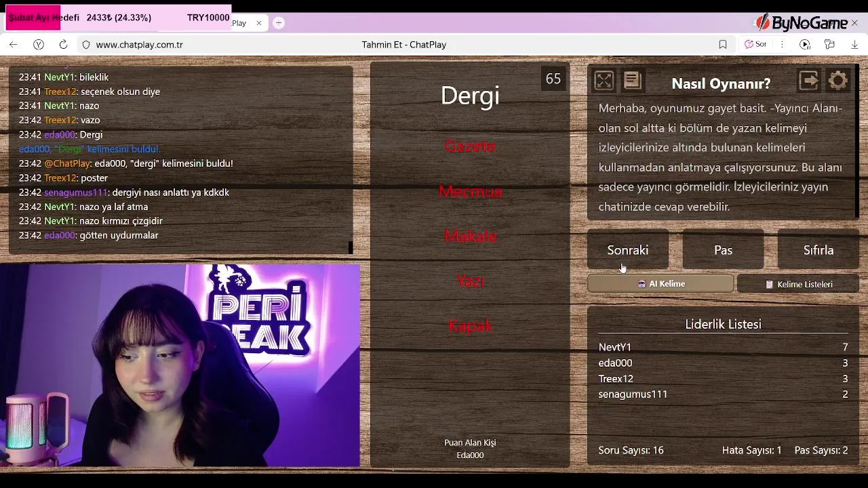The width and height of the screenshot is (868, 488).
Task: Click the Pas button
Action: click(723, 250)
